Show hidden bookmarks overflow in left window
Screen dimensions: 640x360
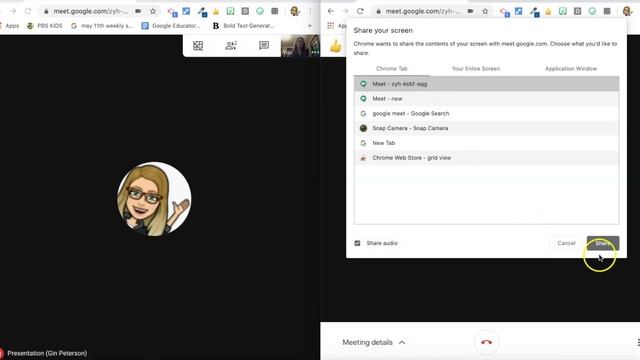tap(310, 26)
